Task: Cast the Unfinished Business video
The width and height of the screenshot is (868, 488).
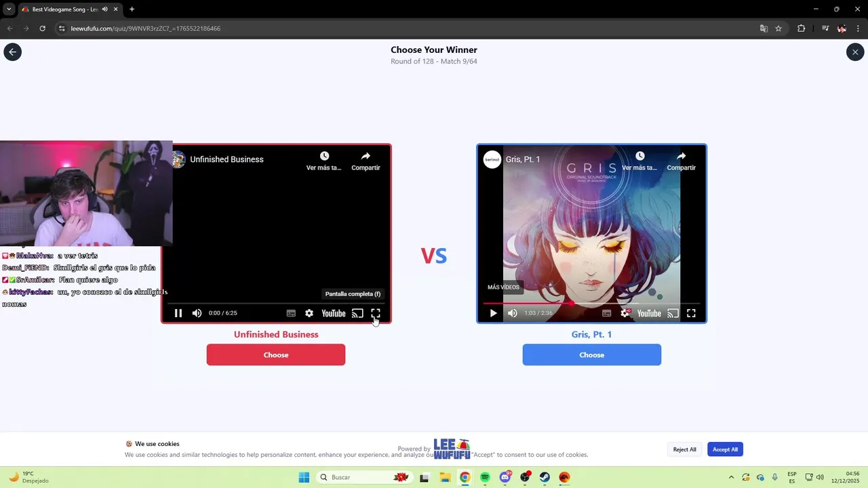Action: point(357,313)
